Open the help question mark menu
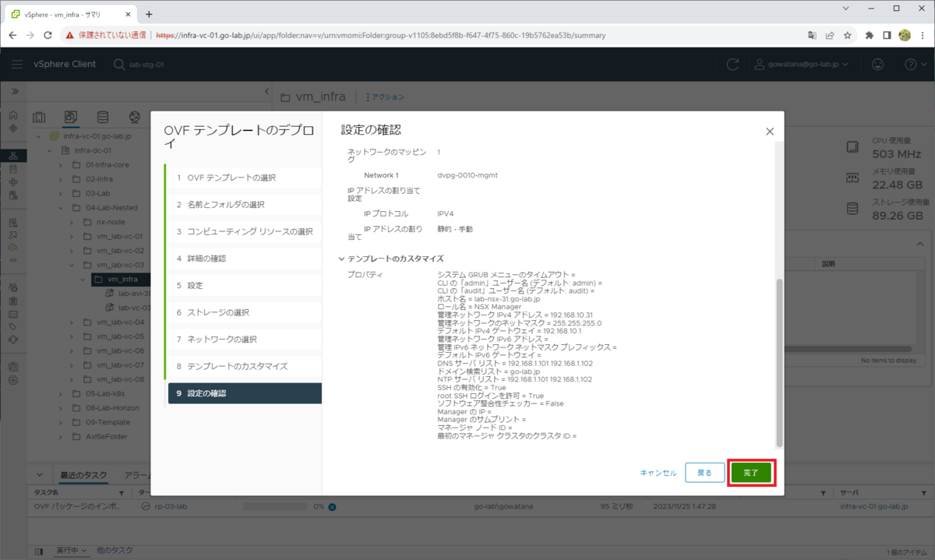Image resolution: width=935 pixels, height=560 pixels. [x=916, y=64]
